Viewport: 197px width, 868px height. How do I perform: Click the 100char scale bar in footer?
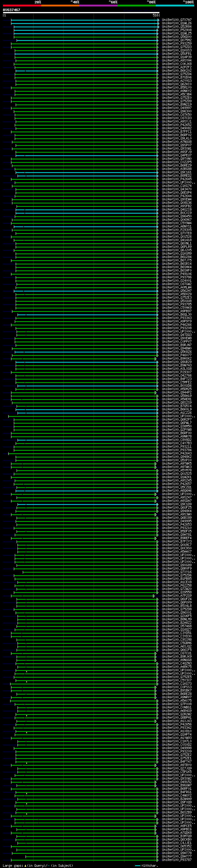coord(137,866)
